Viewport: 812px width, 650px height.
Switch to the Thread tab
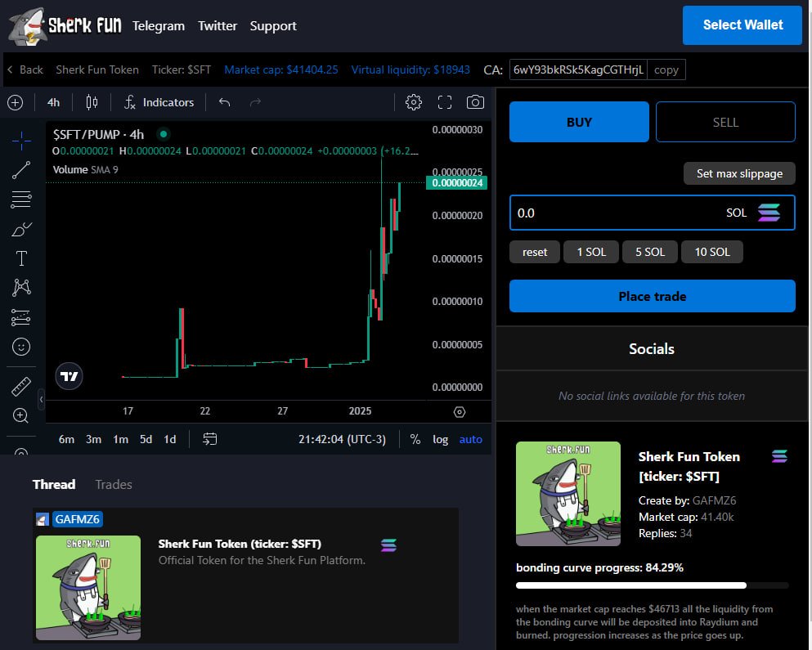54,484
